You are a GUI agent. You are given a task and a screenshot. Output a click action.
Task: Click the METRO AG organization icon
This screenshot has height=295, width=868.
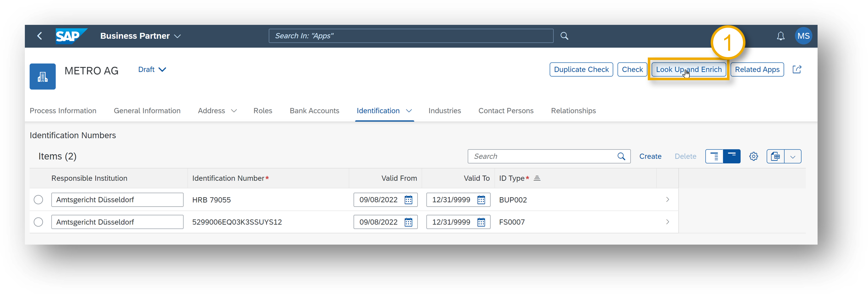pos(43,76)
